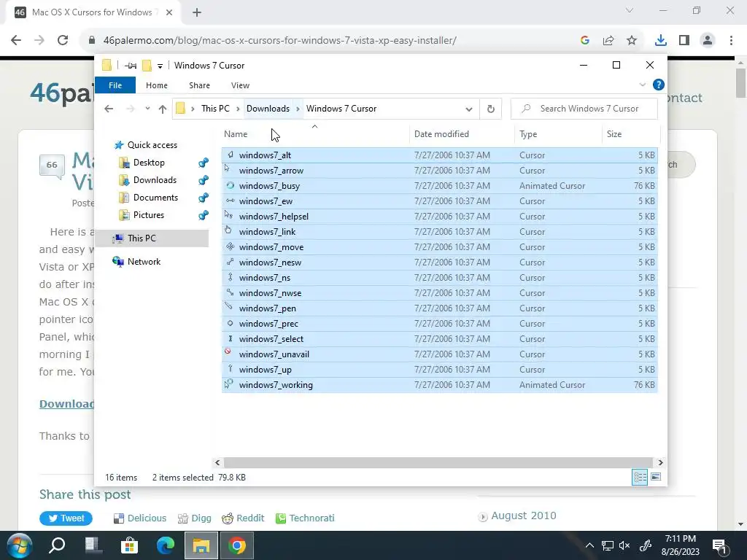
Task: Click the windows7_unavail red circle icon
Action: click(228, 351)
